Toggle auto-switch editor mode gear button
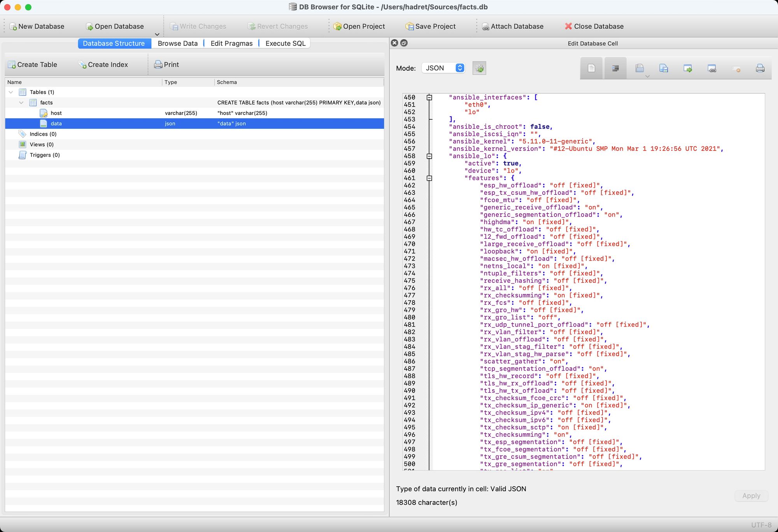778x532 pixels. click(479, 68)
